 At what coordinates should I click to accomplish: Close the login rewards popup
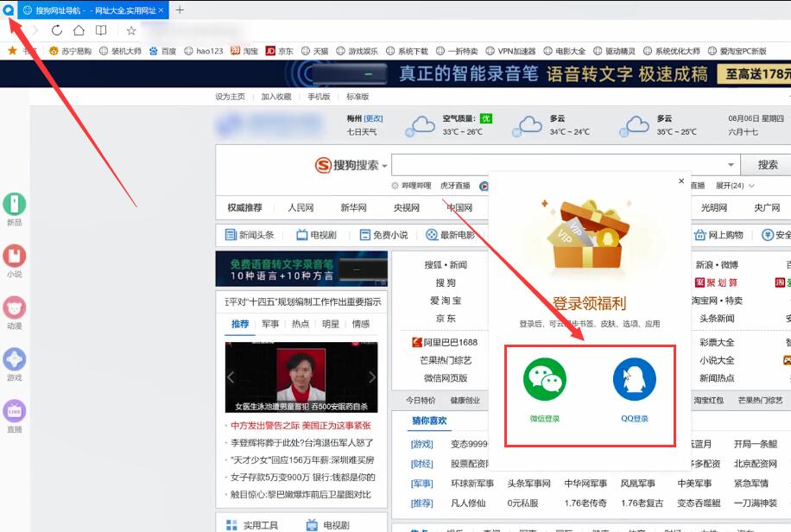tap(681, 181)
